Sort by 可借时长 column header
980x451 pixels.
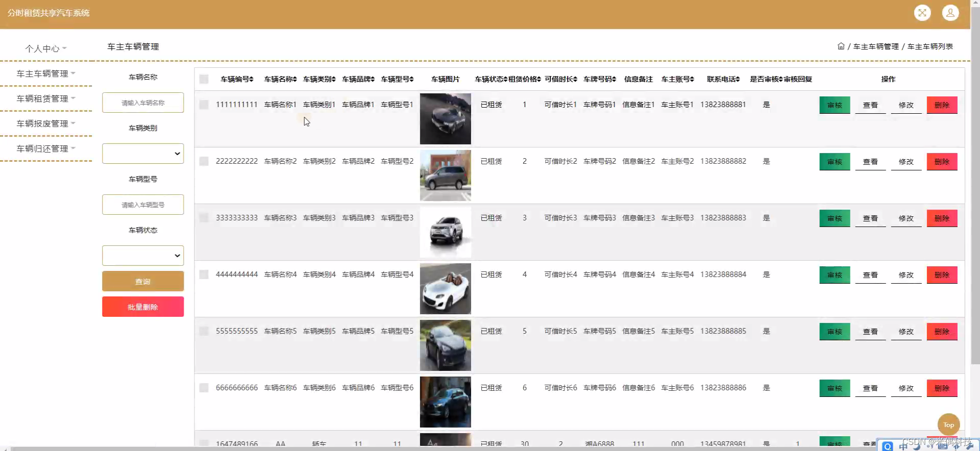[x=560, y=79]
